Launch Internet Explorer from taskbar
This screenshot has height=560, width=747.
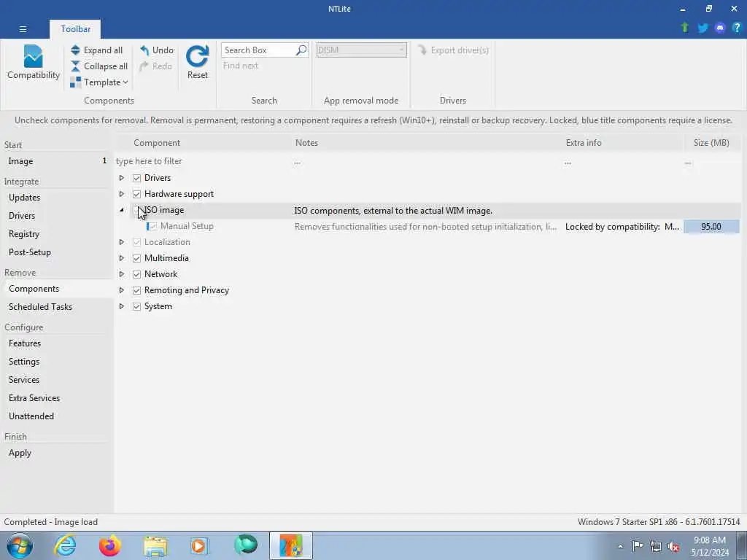pos(65,545)
